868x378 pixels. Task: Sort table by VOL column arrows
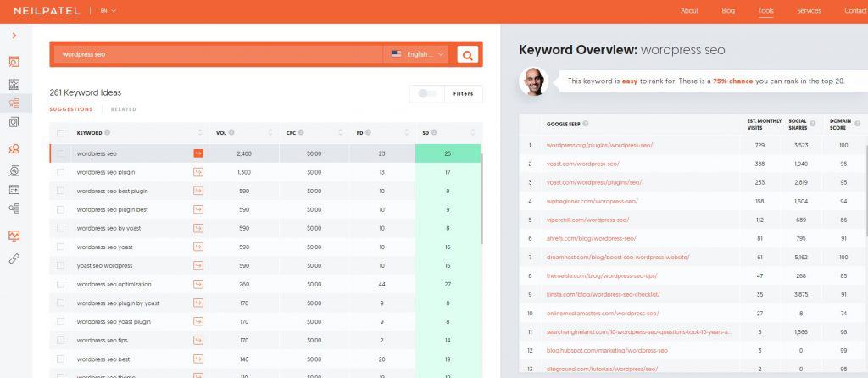tap(270, 133)
